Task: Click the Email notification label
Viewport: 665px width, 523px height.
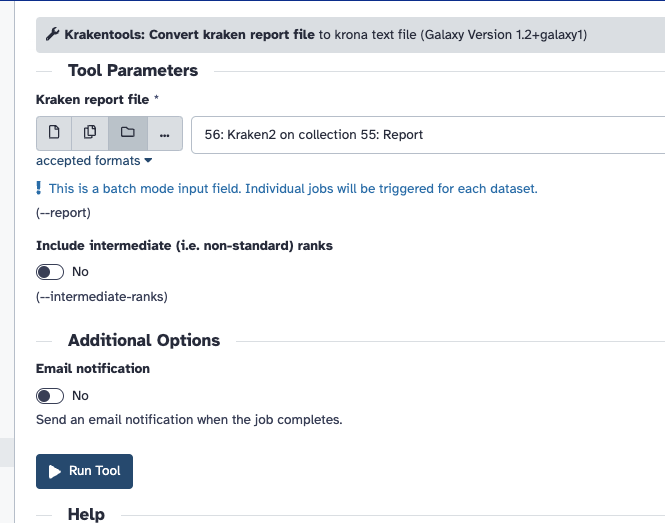Action: pyautogui.click(x=93, y=368)
